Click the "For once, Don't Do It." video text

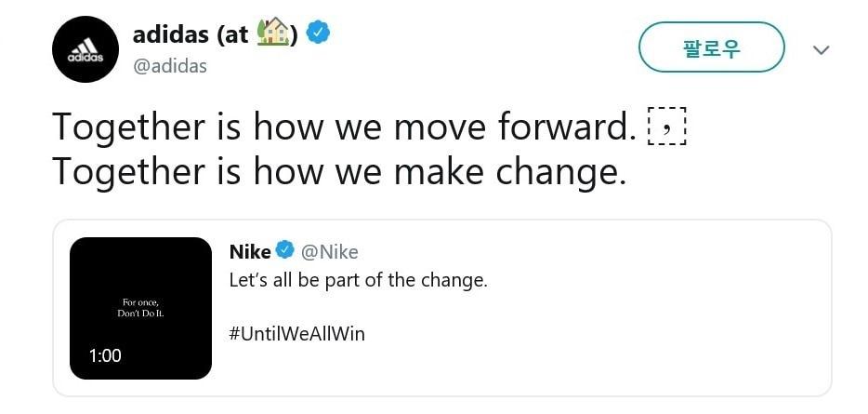point(141,307)
